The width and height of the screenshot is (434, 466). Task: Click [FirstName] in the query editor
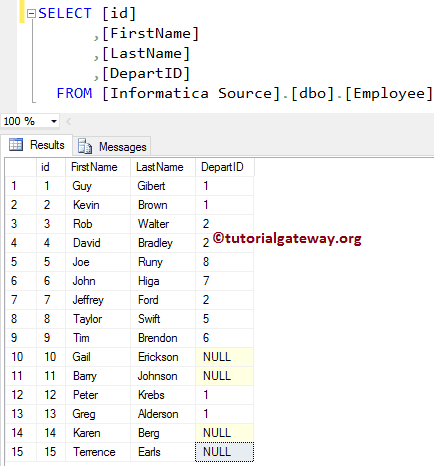point(150,33)
